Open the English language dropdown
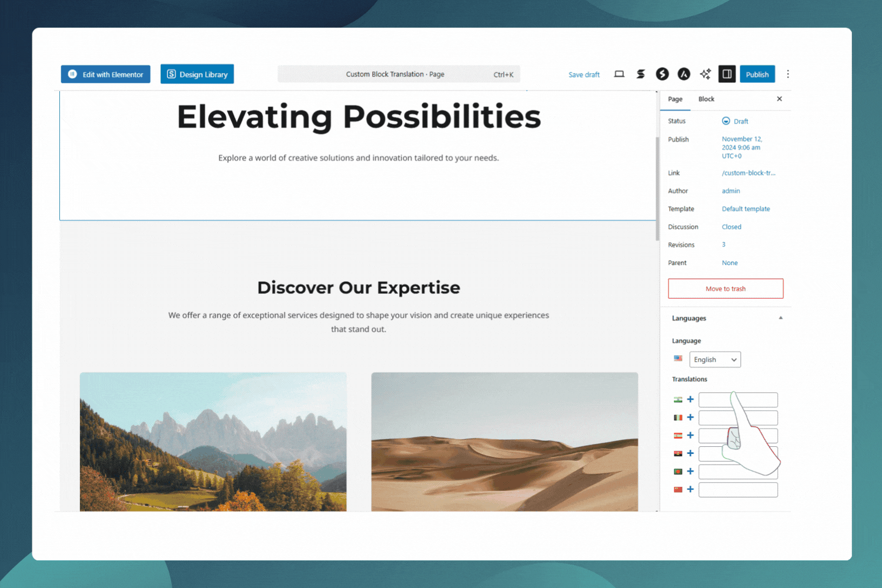 tap(715, 359)
